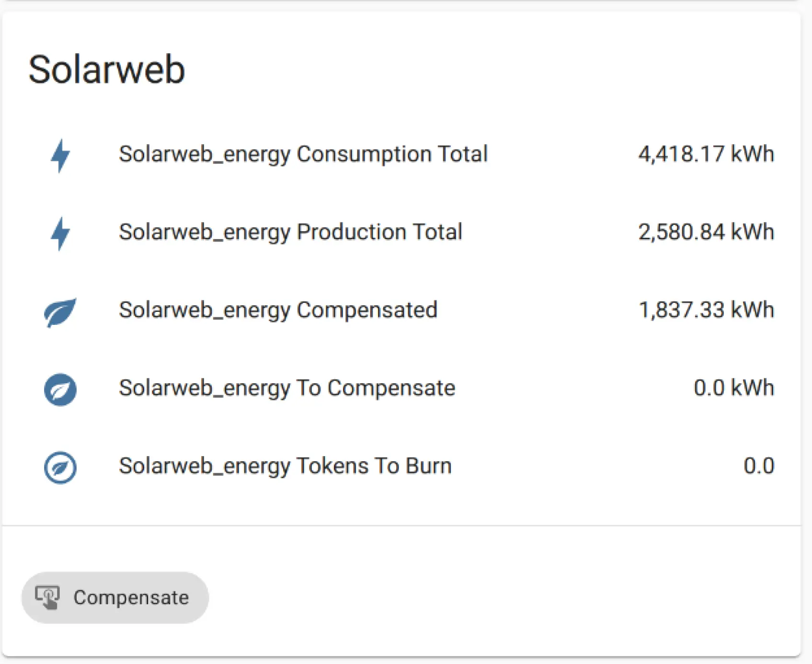The height and width of the screenshot is (664, 812).
Task: Click the tap gesture icon inside Compensate button
Action: tap(47, 597)
